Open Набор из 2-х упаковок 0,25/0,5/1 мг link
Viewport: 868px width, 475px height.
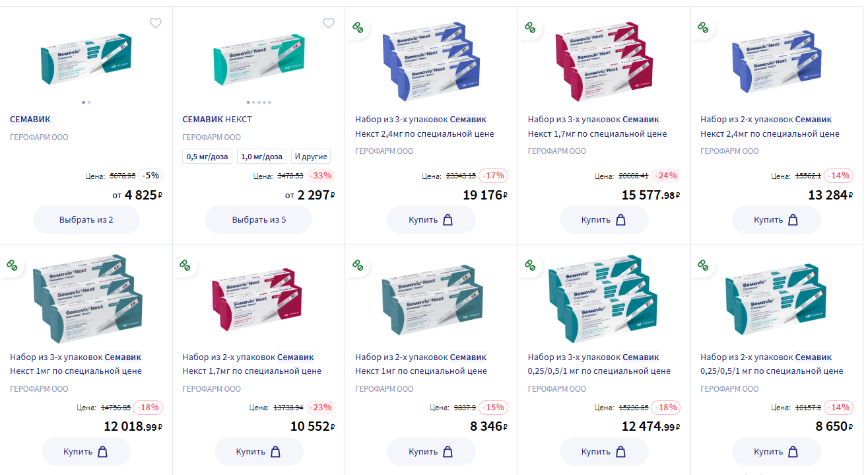772,364
